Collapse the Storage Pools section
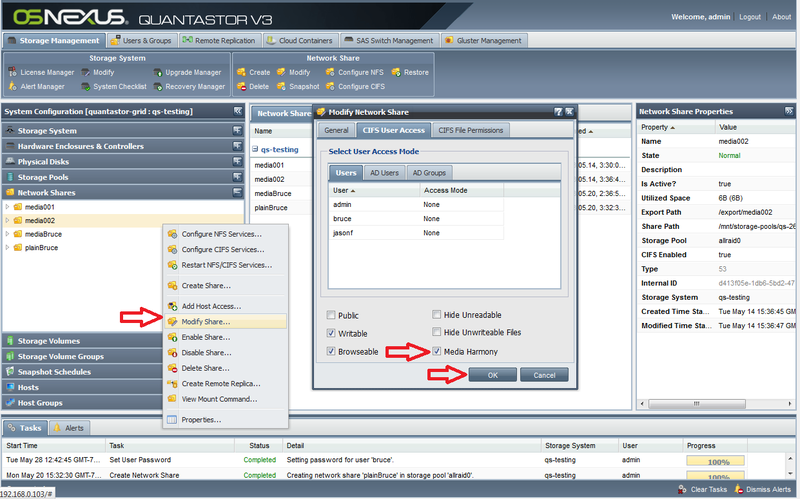This screenshot has height=499, width=800. (237, 177)
